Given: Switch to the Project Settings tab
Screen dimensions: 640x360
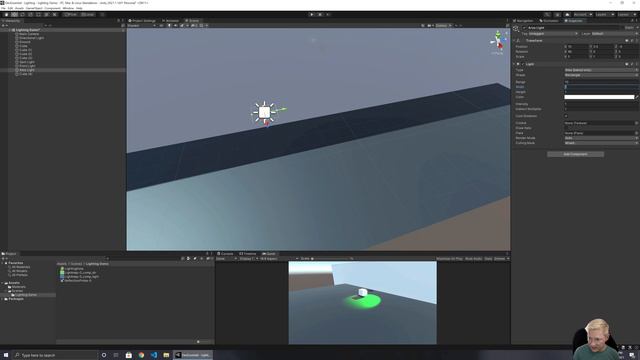Looking at the screenshot, I should 142,20.
